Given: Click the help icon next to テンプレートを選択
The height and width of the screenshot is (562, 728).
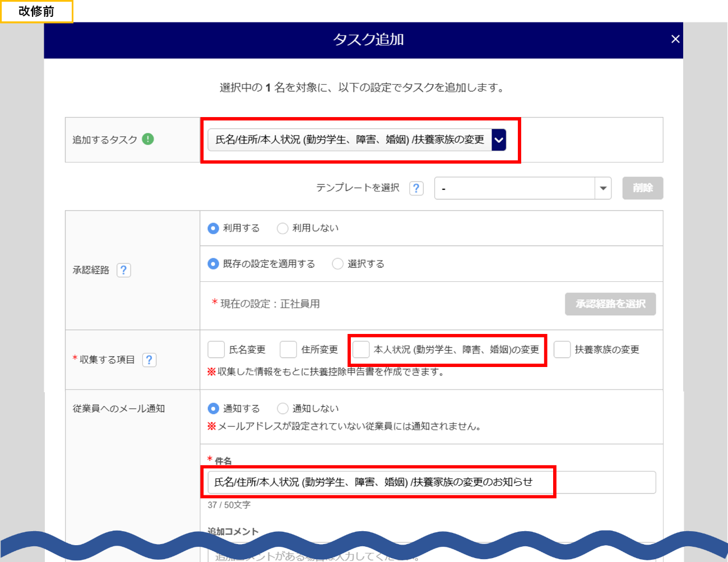Looking at the screenshot, I should coord(416,188).
